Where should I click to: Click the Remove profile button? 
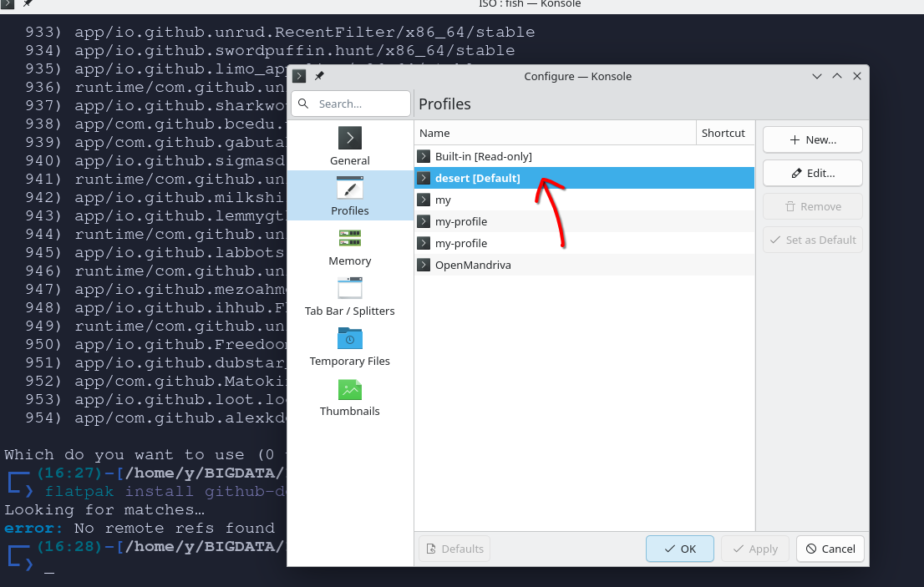coord(813,206)
